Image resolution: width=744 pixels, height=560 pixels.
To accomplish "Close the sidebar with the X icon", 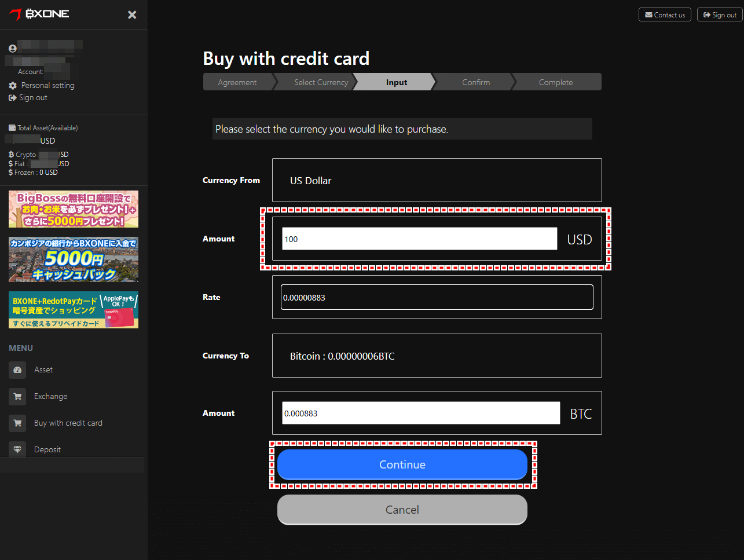I will (x=132, y=15).
